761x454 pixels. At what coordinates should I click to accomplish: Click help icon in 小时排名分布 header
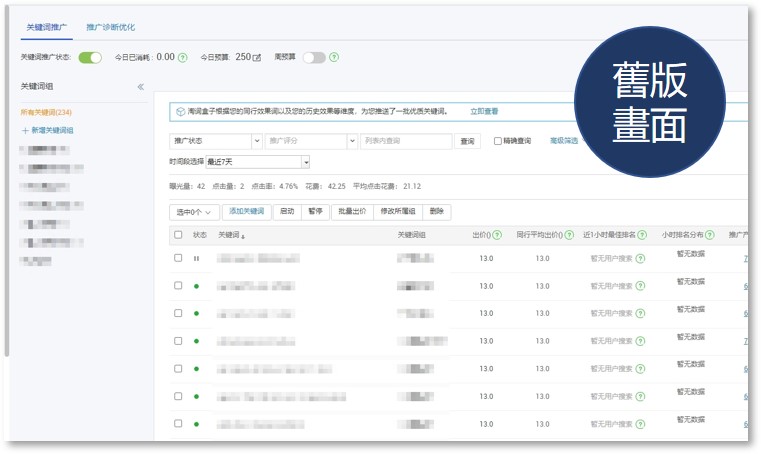click(x=709, y=235)
